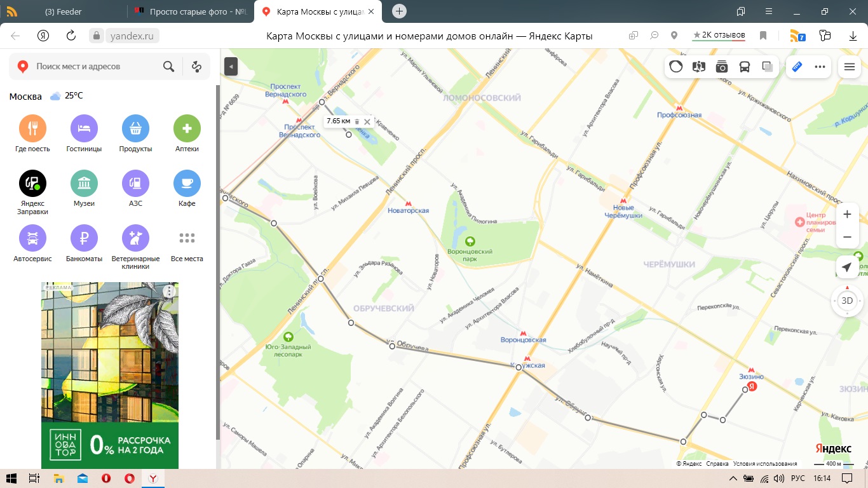
Task: Select the Новаторская metro station on map
Action: [409, 207]
